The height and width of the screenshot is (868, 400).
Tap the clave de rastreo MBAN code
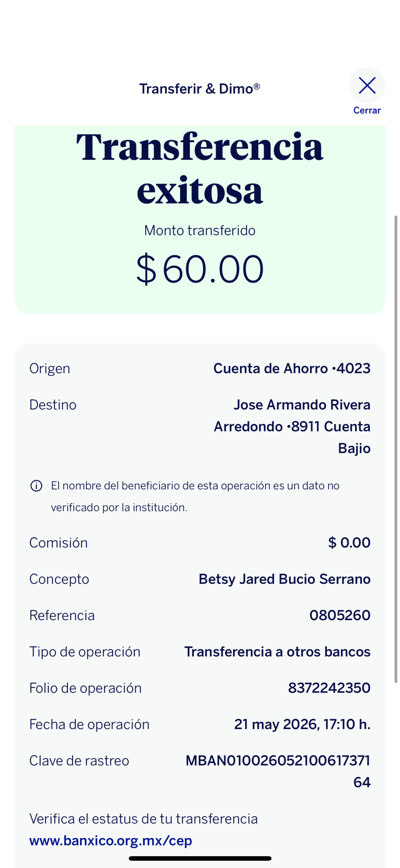pos(278,771)
